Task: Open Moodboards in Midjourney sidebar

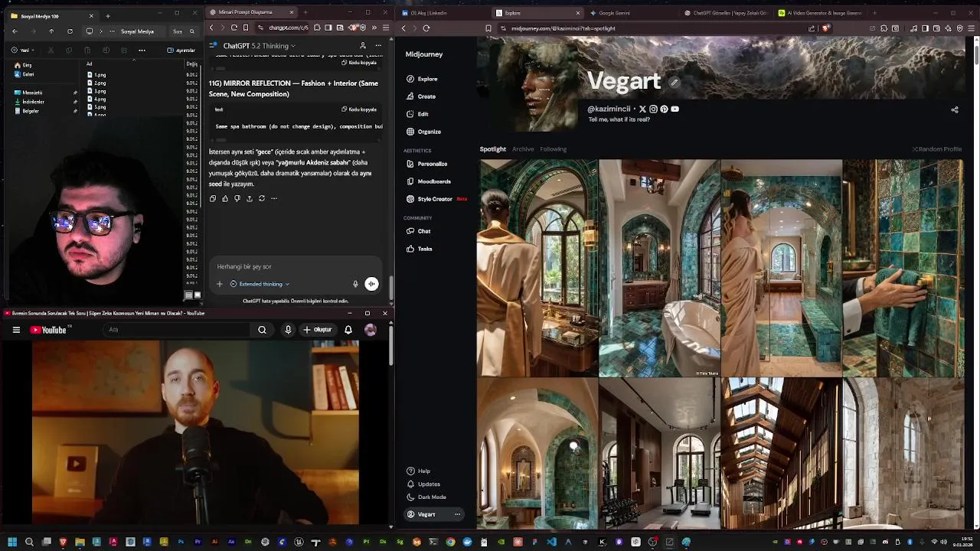Action: (429, 181)
